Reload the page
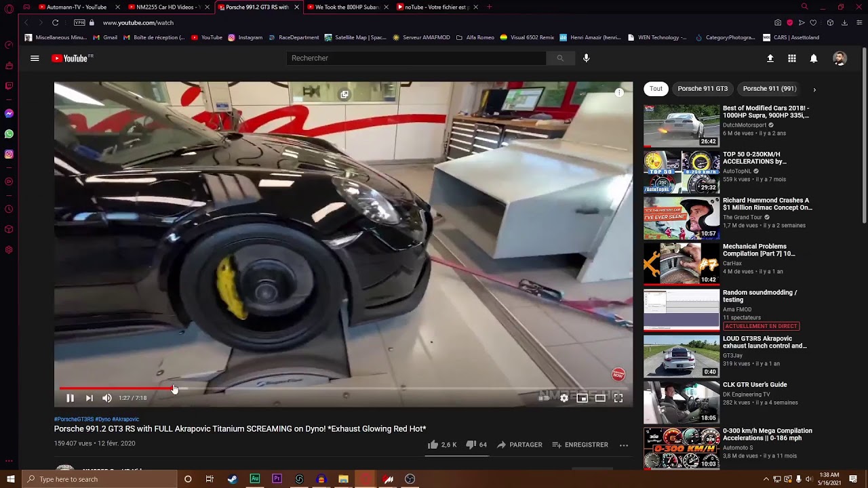This screenshot has height=488, width=868. [x=56, y=22]
